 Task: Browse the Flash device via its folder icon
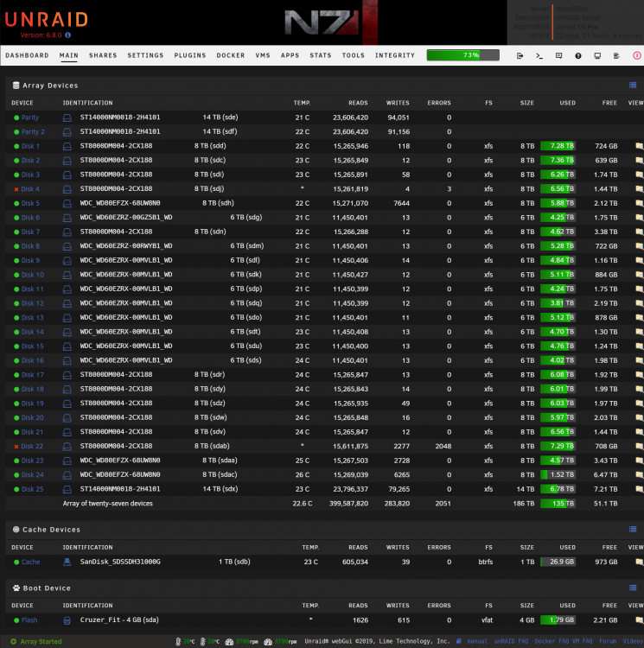click(x=639, y=620)
